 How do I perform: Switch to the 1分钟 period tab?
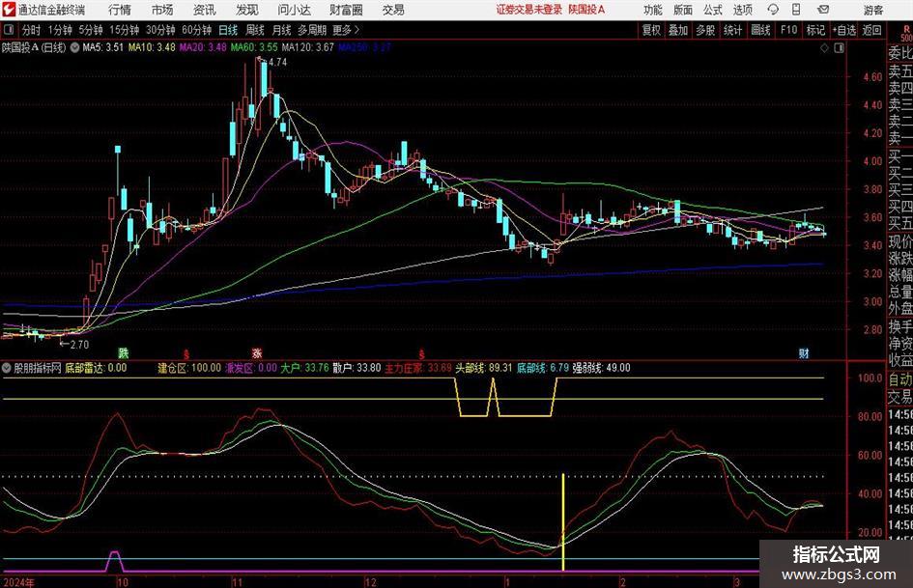pyautogui.click(x=60, y=30)
